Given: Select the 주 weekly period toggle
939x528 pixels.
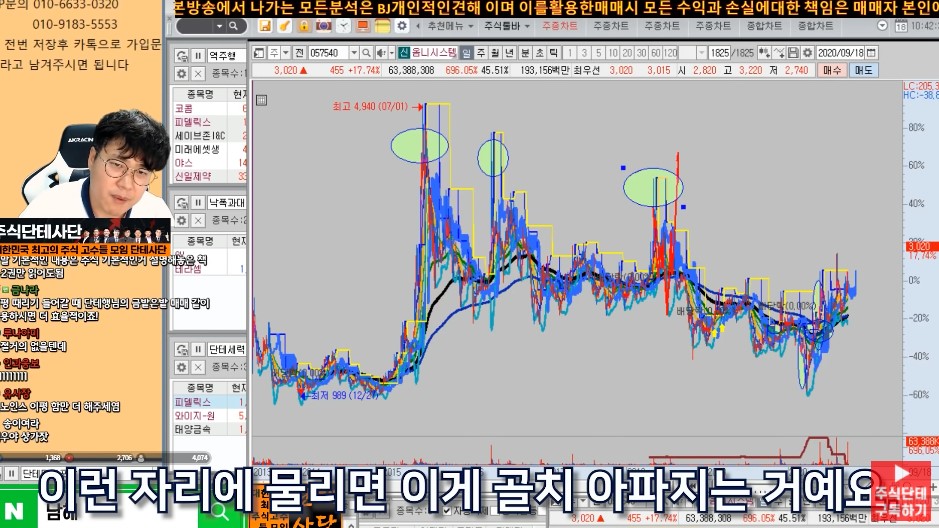Looking at the screenshot, I should pos(481,53).
